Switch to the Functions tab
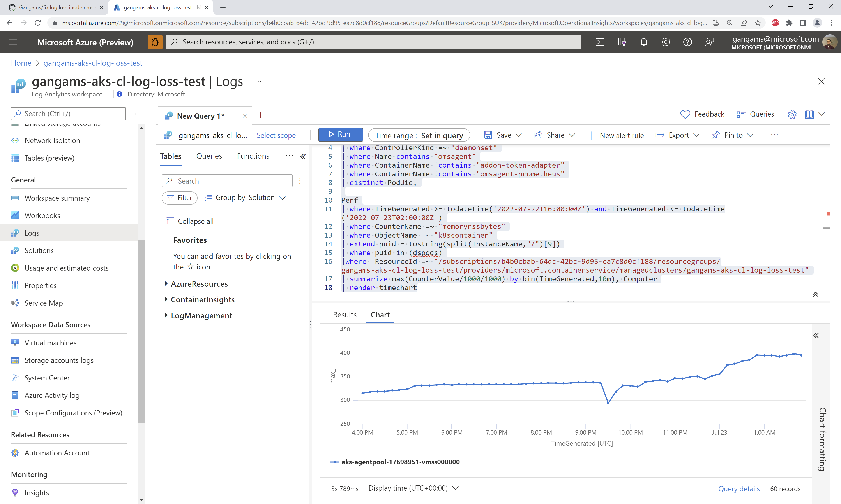This screenshot has height=504, width=841. 253,156
